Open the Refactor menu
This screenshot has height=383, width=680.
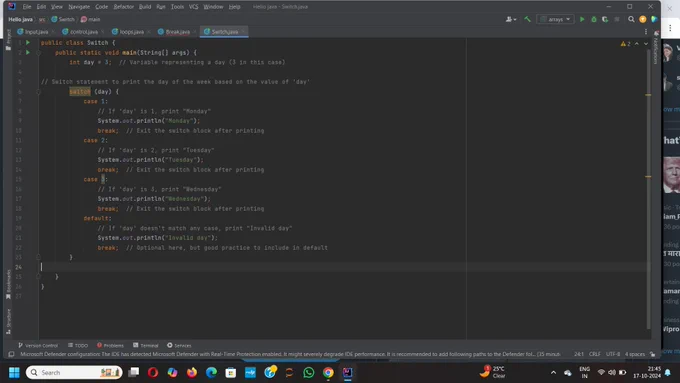pyautogui.click(x=124, y=7)
